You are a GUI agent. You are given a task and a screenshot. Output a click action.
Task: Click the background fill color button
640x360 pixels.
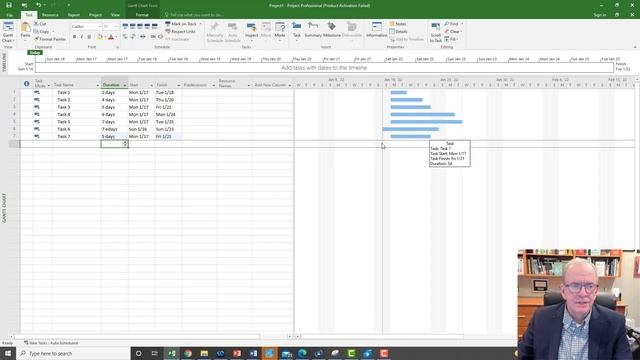[x=99, y=37]
